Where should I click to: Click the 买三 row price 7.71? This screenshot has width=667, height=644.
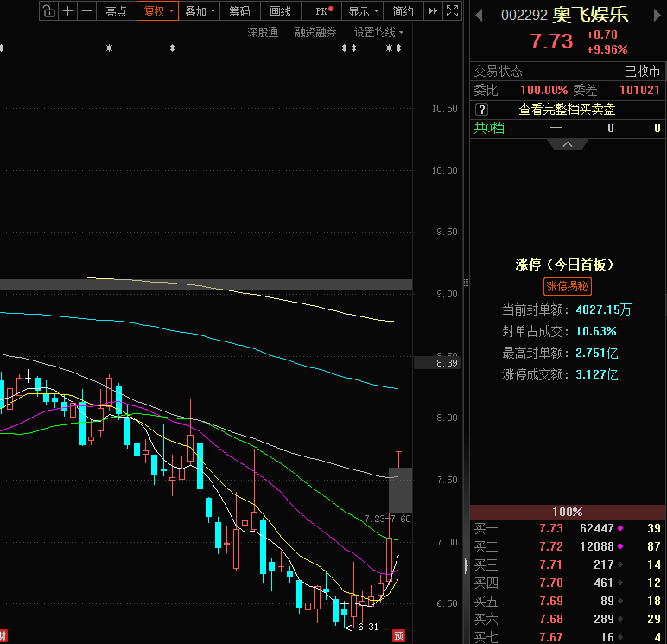[x=551, y=564]
